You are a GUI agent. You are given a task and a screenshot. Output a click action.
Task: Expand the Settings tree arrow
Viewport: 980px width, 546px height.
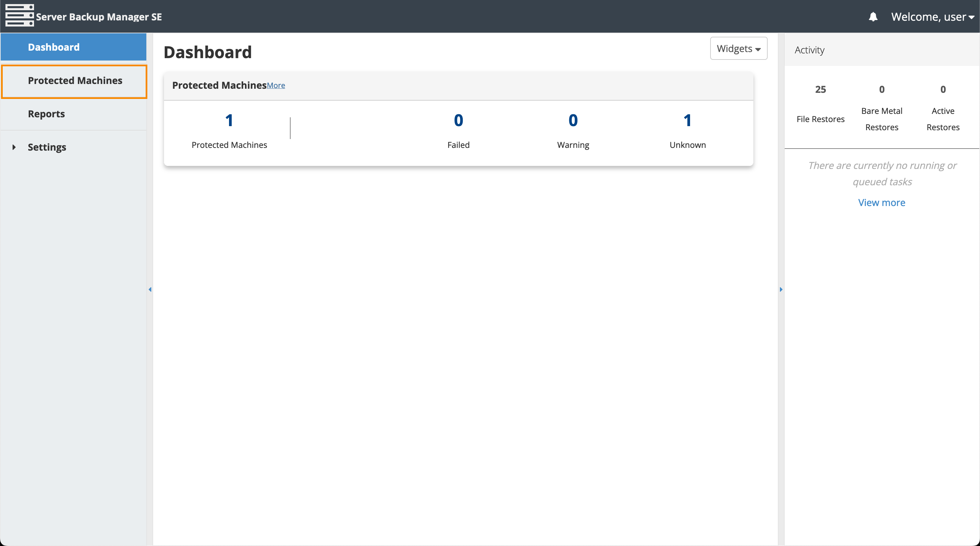coord(14,147)
